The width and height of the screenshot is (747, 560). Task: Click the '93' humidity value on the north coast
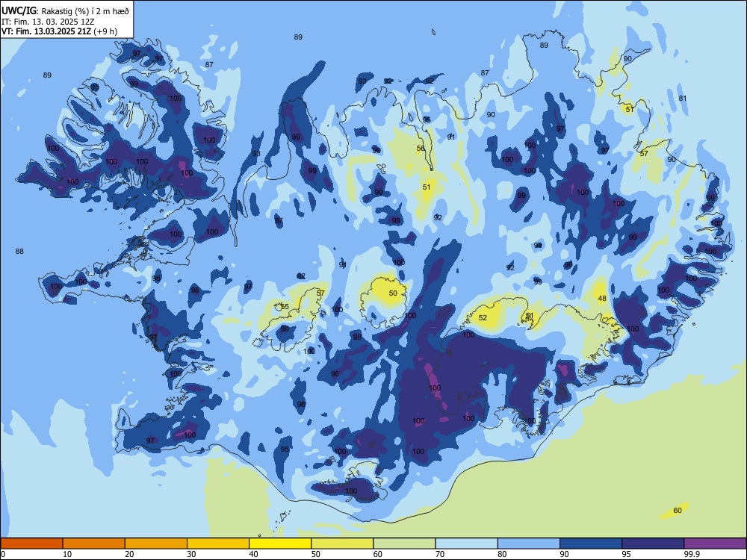pyautogui.click(x=362, y=81)
